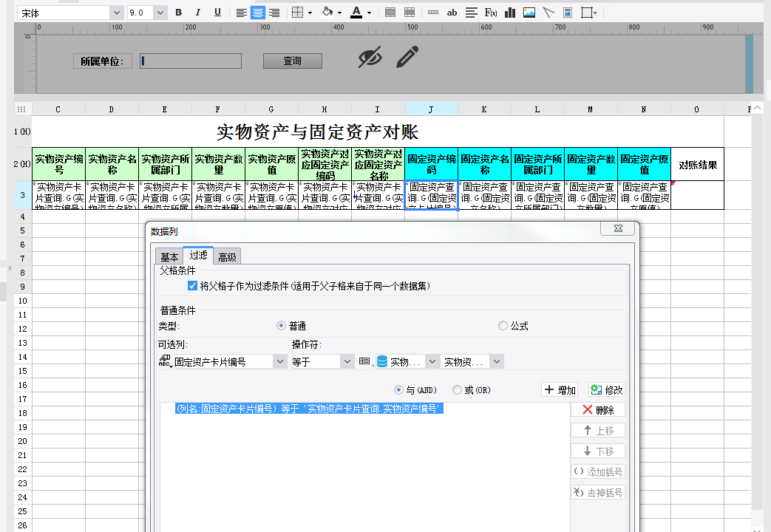
Task: Toggle the crossed-out eye visibility icon
Action: click(x=370, y=57)
